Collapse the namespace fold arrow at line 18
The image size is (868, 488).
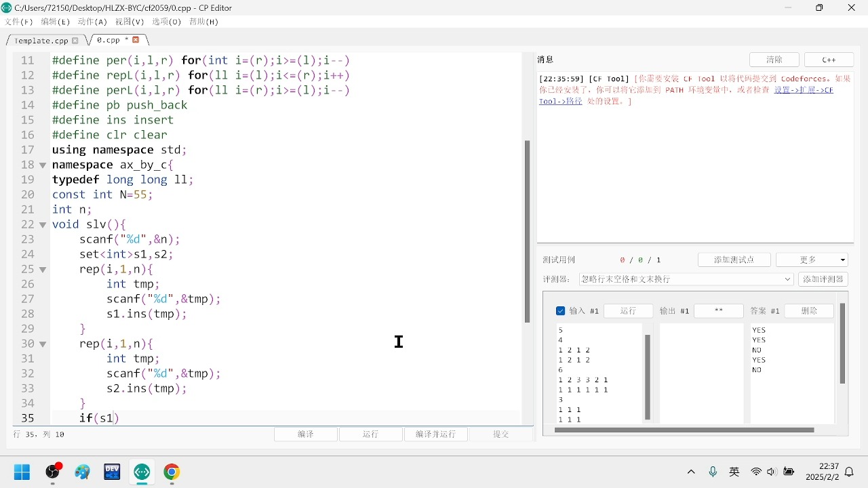point(43,165)
